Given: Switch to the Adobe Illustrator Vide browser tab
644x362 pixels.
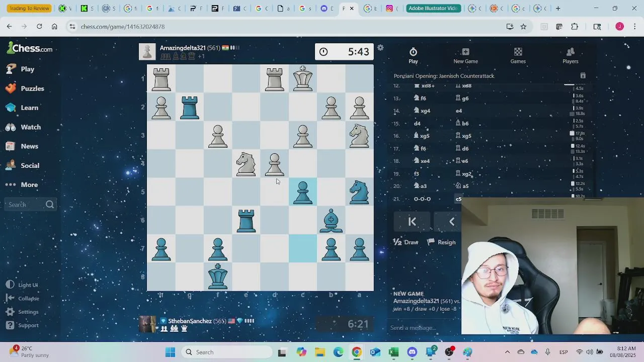Looking at the screenshot, I should (433, 8).
